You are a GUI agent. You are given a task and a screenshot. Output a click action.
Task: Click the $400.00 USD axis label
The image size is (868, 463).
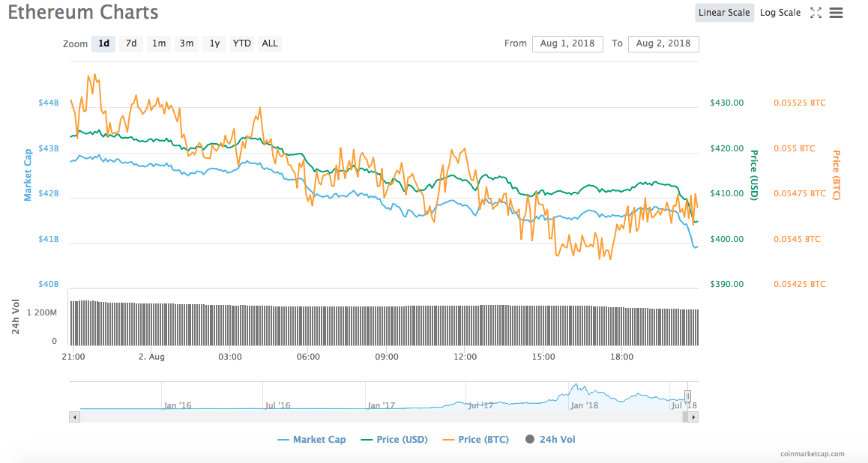(727, 240)
